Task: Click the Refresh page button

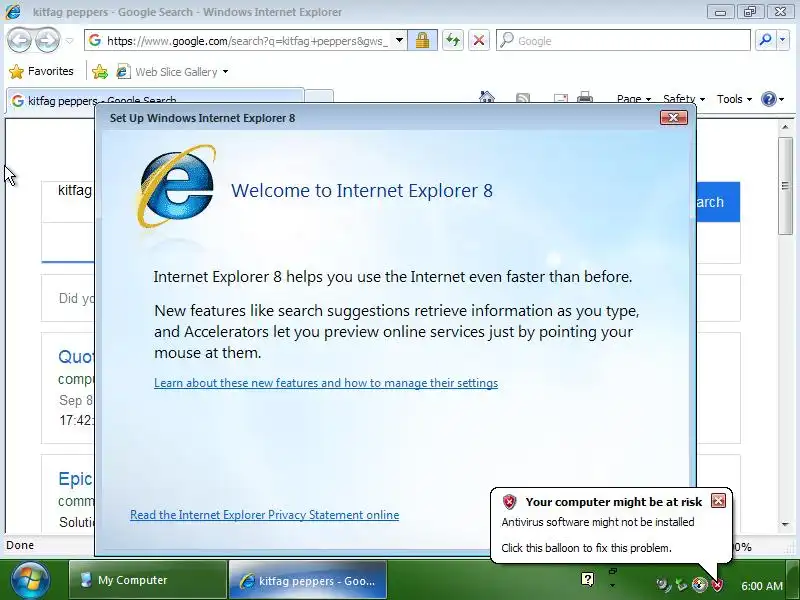Action: pyautogui.click(x=453, y=40)
